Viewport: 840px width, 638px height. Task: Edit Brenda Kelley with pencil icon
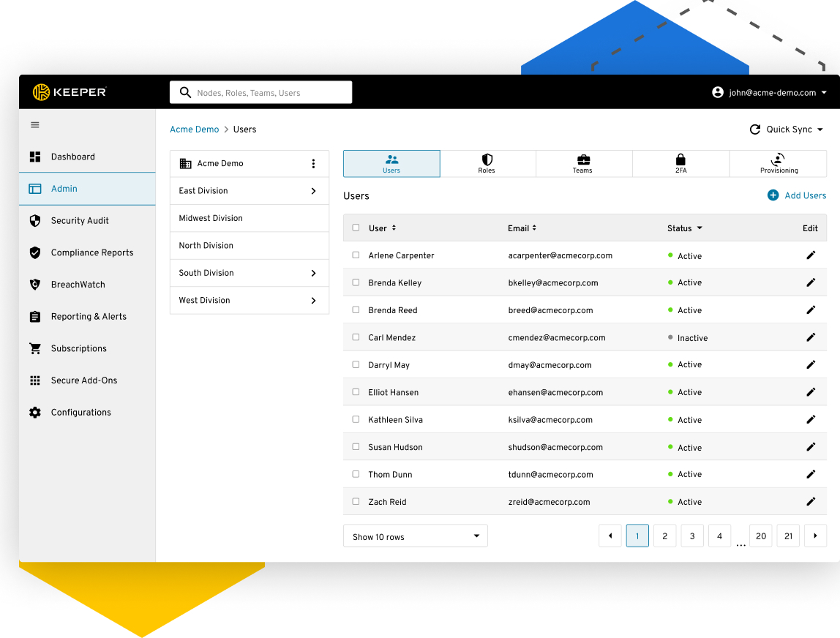pos(811,282)
